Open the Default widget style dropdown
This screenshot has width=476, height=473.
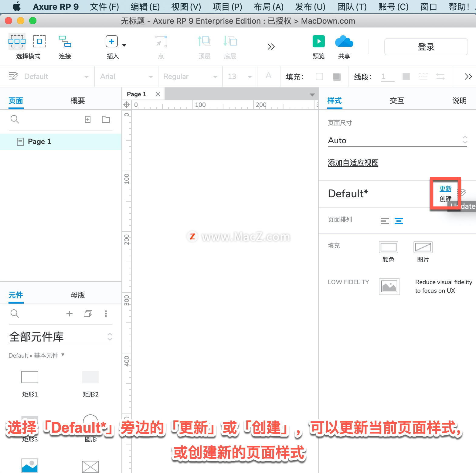56,77
